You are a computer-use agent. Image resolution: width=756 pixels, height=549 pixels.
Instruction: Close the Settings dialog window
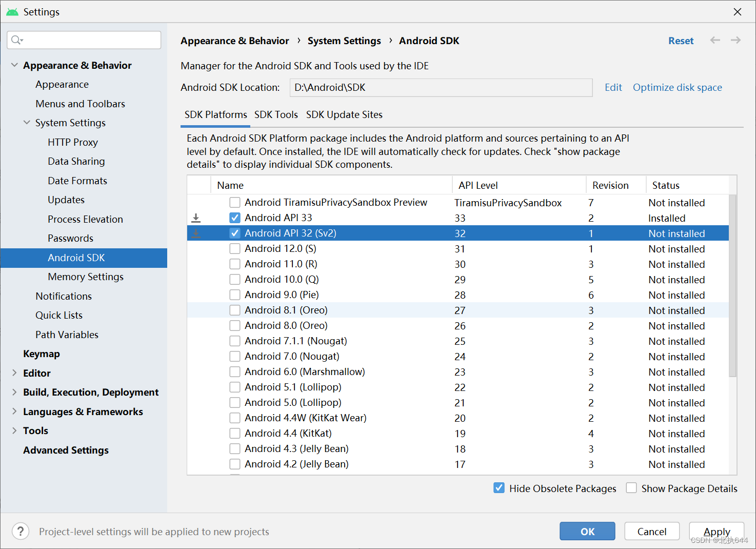(738, 11)
